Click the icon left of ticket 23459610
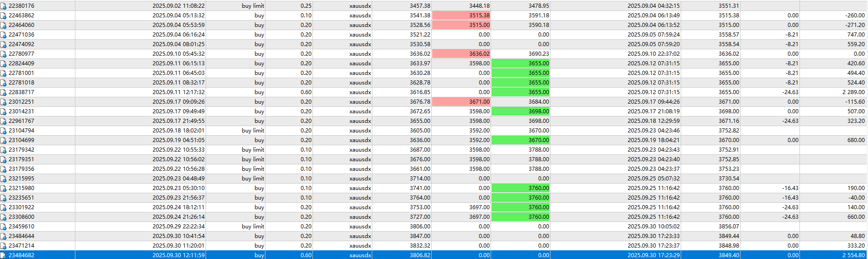The image size is (868, 259). pyautogui.click(x=3, y=227)
